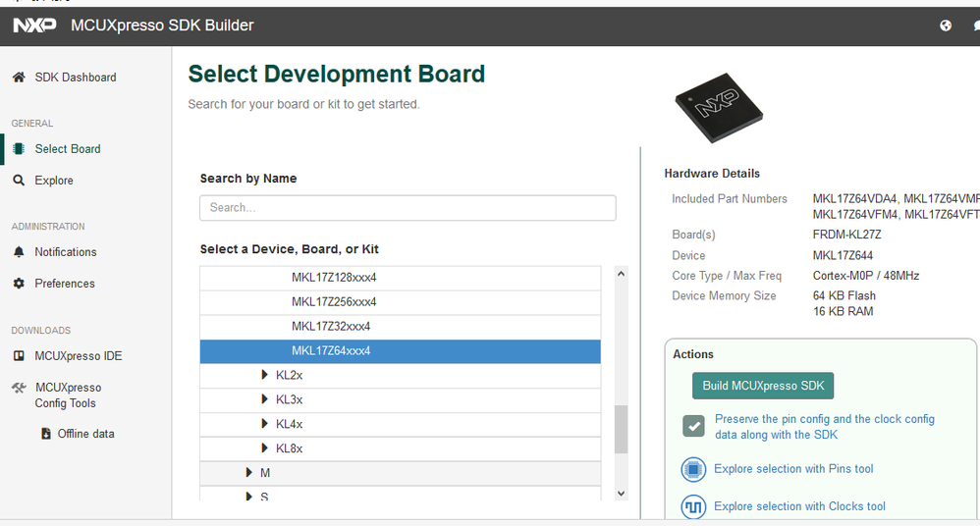The height and width of the screenshot is (526, 980).
Task: Open SDK Dashboard in sidebar
Action: pyautogui.click(x=76, y=78)
